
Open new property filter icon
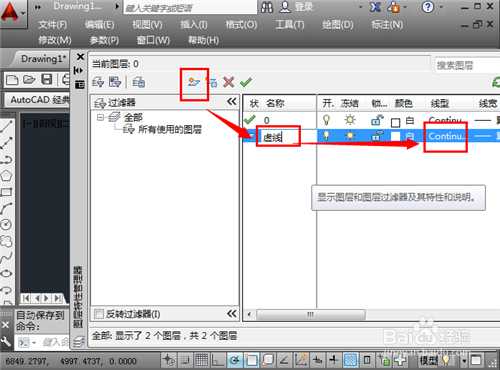click(x=98, y=82)
